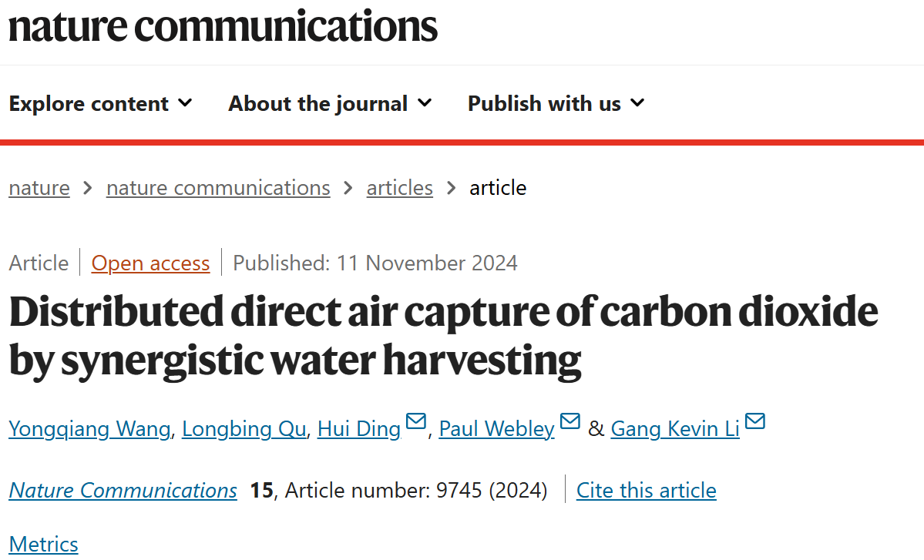
Task: Open author Longbing Qu's link
Action: pyautogui.click(x=244, y=429)
